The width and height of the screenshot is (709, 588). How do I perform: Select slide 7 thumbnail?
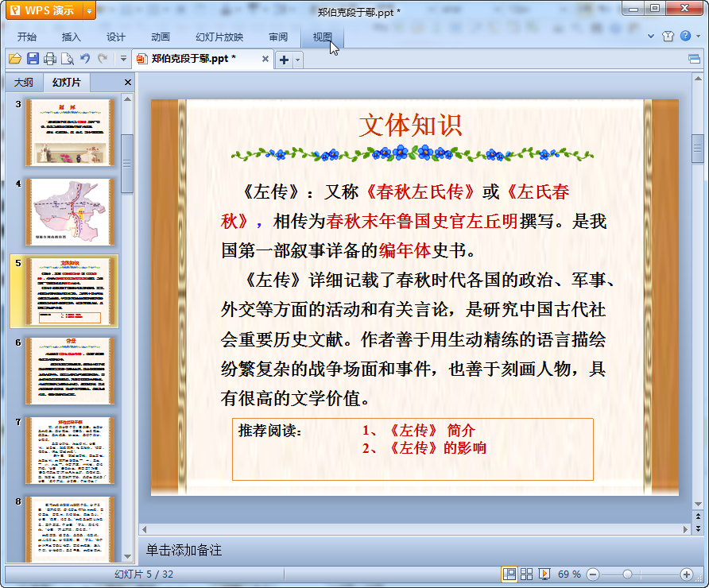point(70,451)
